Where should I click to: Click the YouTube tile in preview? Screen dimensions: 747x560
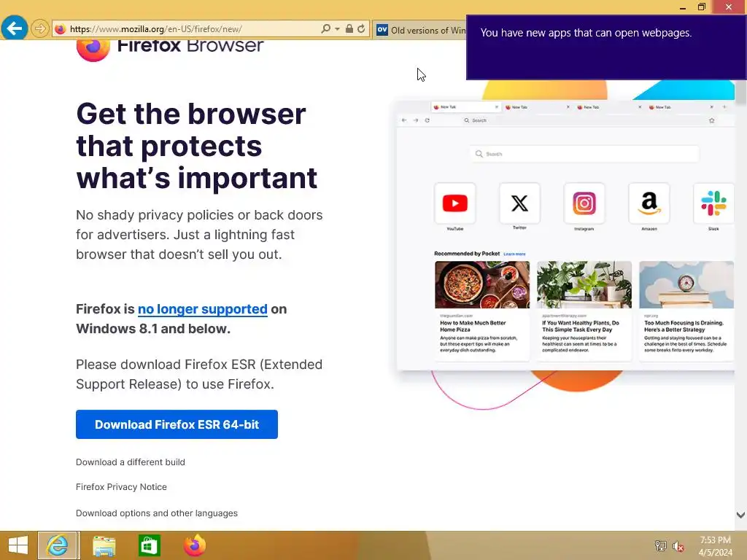[455, 203]
